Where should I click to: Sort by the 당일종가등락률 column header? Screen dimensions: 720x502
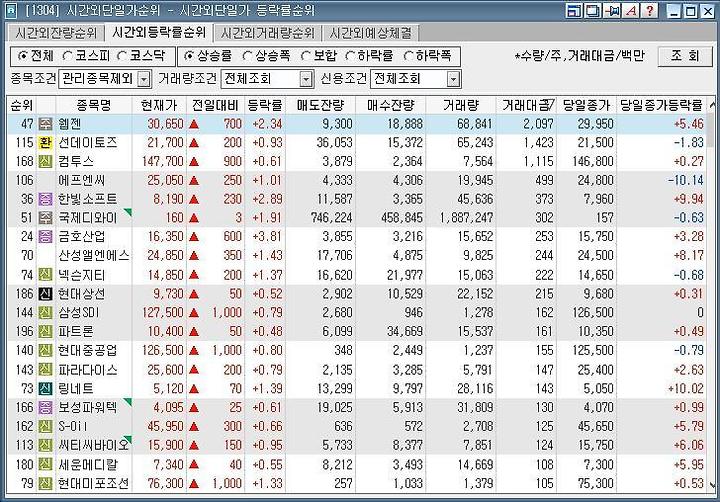(661, 106)
